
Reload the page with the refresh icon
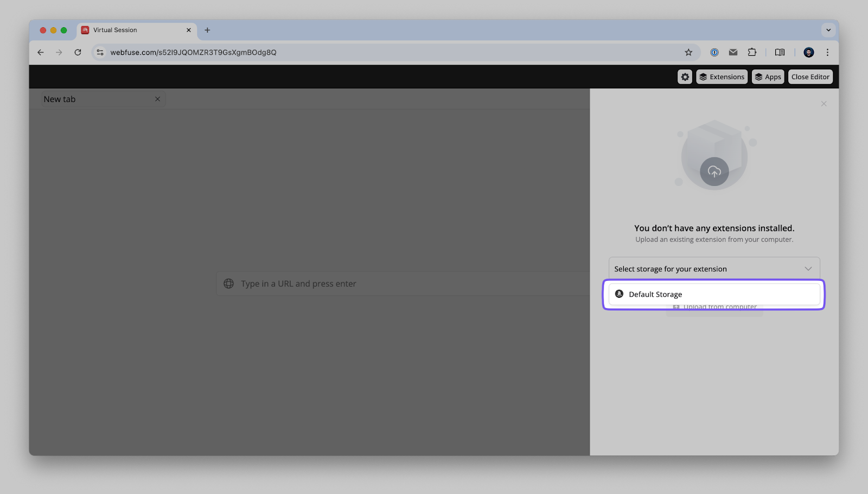(x=78, y=52)
